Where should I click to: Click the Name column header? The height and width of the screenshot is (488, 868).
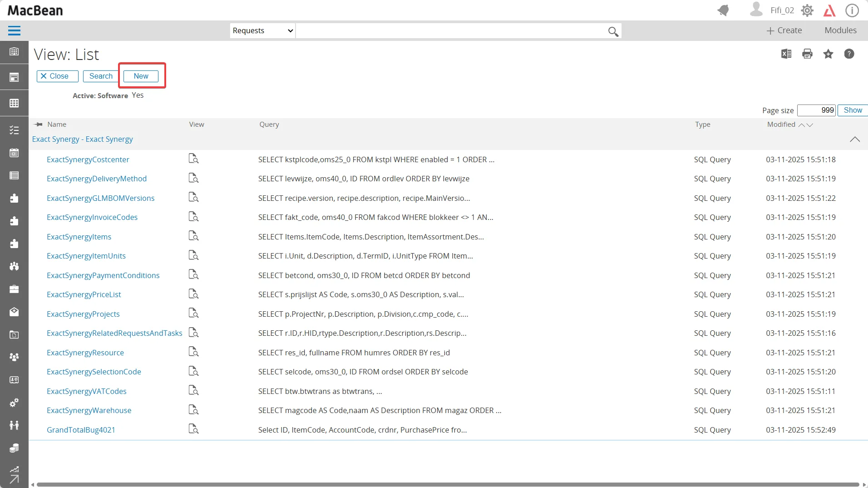pyautogui.click(x=57, y=124)
